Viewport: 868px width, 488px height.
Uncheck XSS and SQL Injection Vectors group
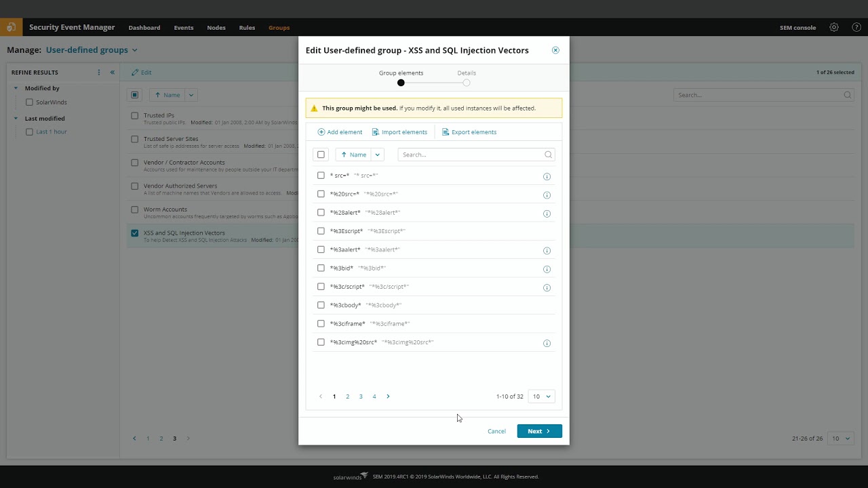tap(135, 233)
